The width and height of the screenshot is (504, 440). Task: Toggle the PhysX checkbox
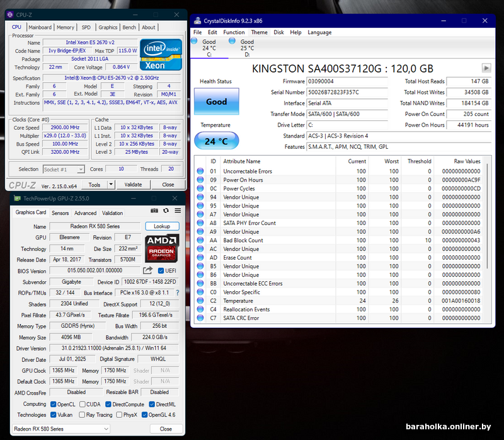(119, 415)
